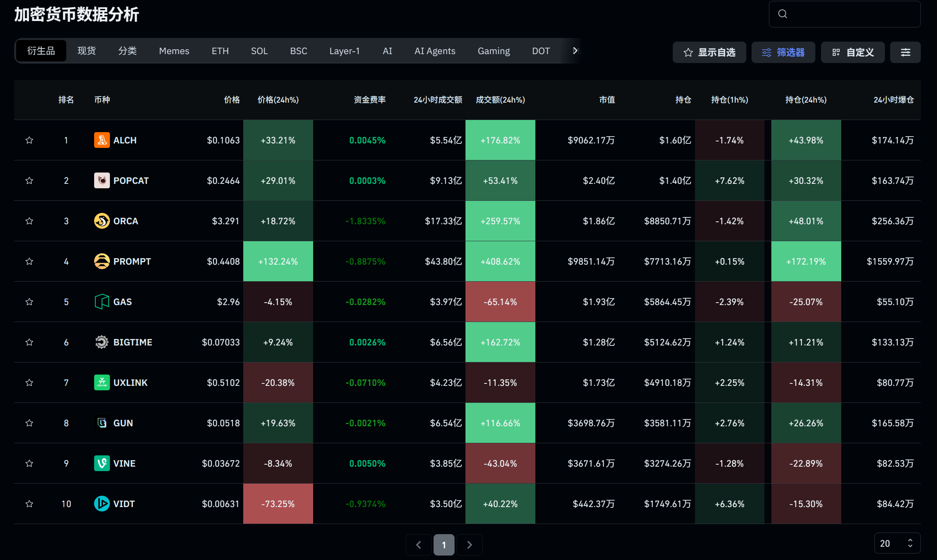Go to next page with right chevron
This screenshot has height=560, width=937.
point(469,545)
